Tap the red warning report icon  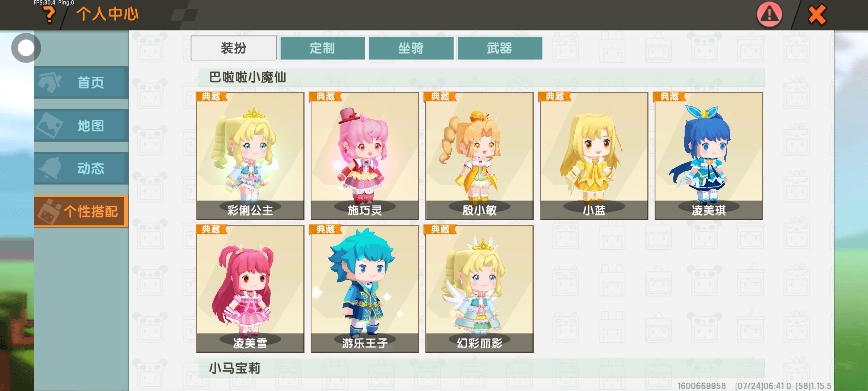coord(769,15)
